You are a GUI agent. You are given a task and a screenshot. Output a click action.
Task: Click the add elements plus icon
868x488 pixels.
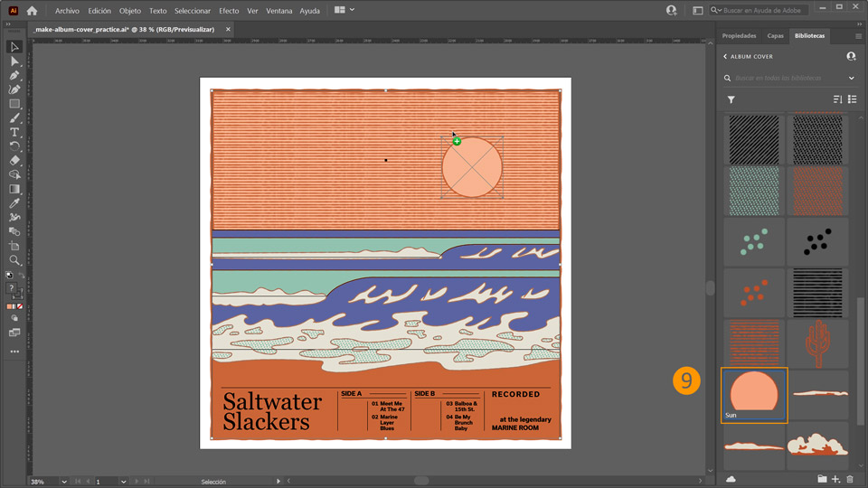[x=835, y=479]
